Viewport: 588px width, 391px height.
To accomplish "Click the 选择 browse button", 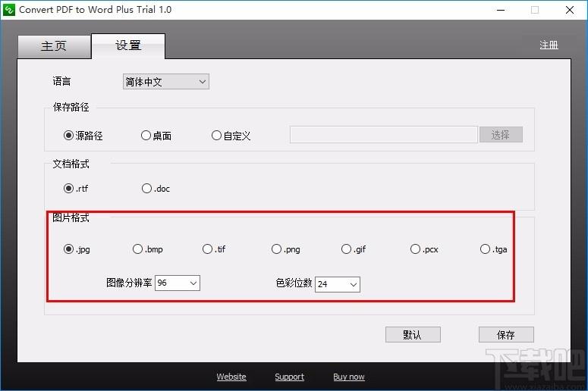I will coord(501,135).
